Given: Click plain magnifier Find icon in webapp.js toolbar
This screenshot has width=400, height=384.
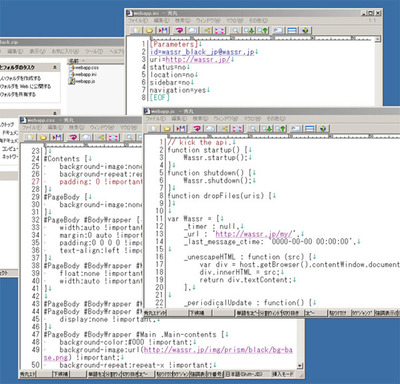Looking at the screenshot, I should 254,129.
